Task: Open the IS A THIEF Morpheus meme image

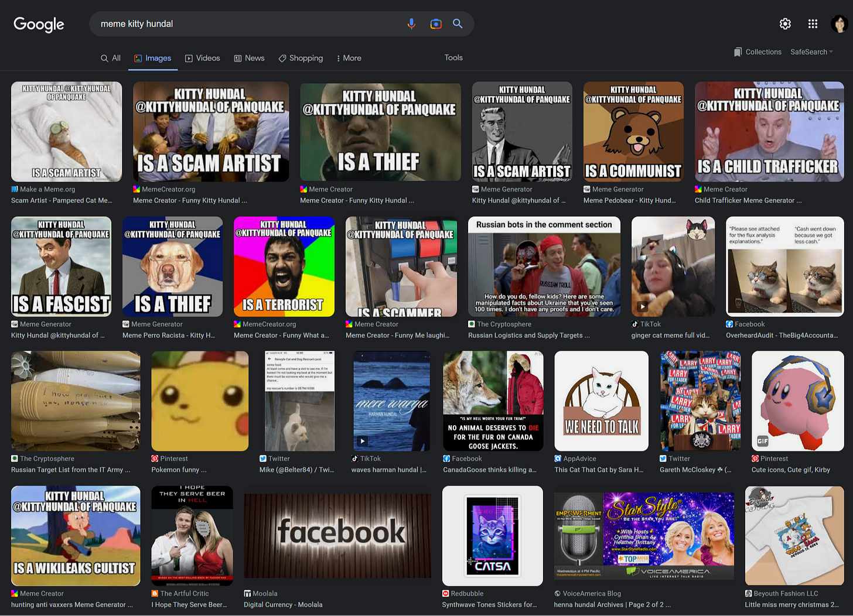Action: click(380, 131)
